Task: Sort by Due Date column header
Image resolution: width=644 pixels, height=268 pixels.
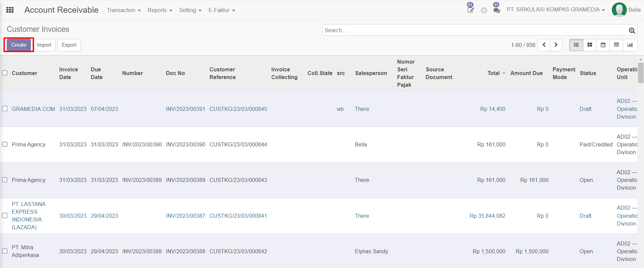Action: click(97, 73)
